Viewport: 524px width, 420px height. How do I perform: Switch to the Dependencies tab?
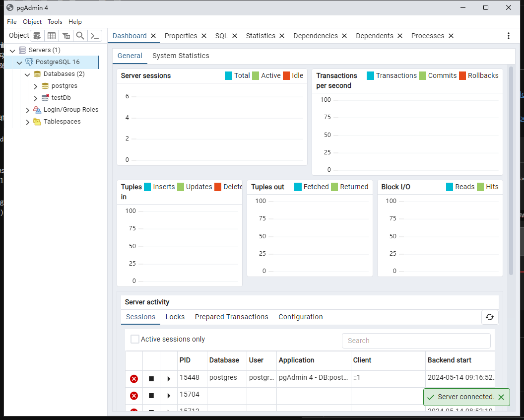tap(316, 36)
